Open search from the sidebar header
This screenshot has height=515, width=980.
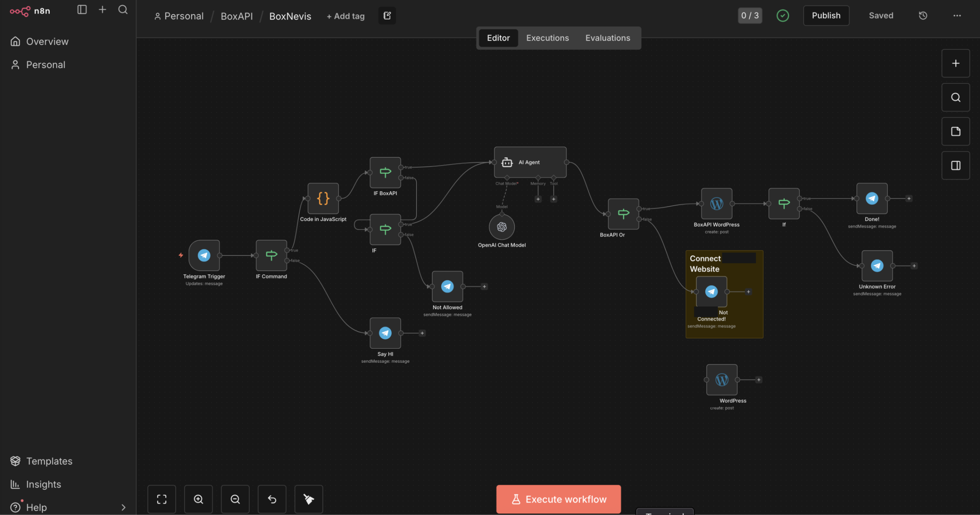click(x=123, y=10)
